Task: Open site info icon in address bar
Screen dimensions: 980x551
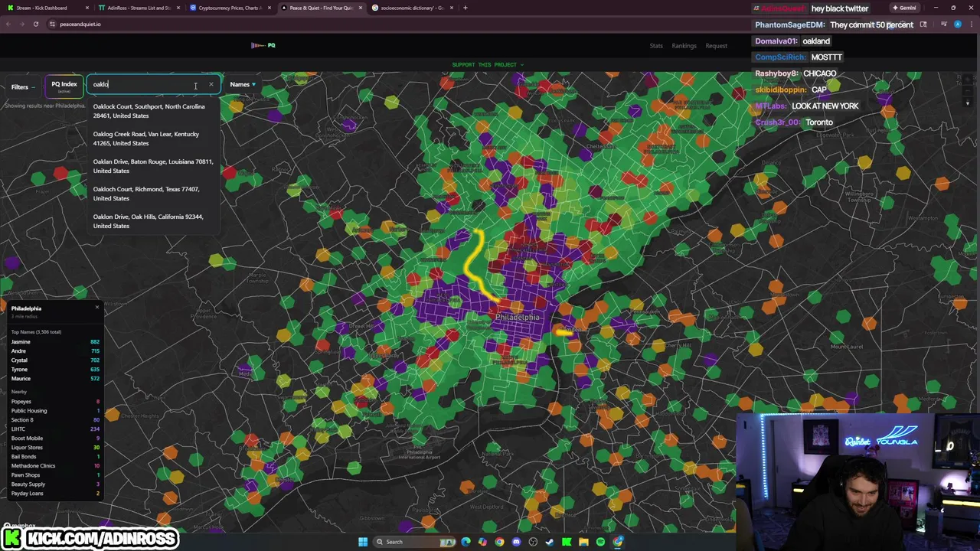Action: click(52, 24)
